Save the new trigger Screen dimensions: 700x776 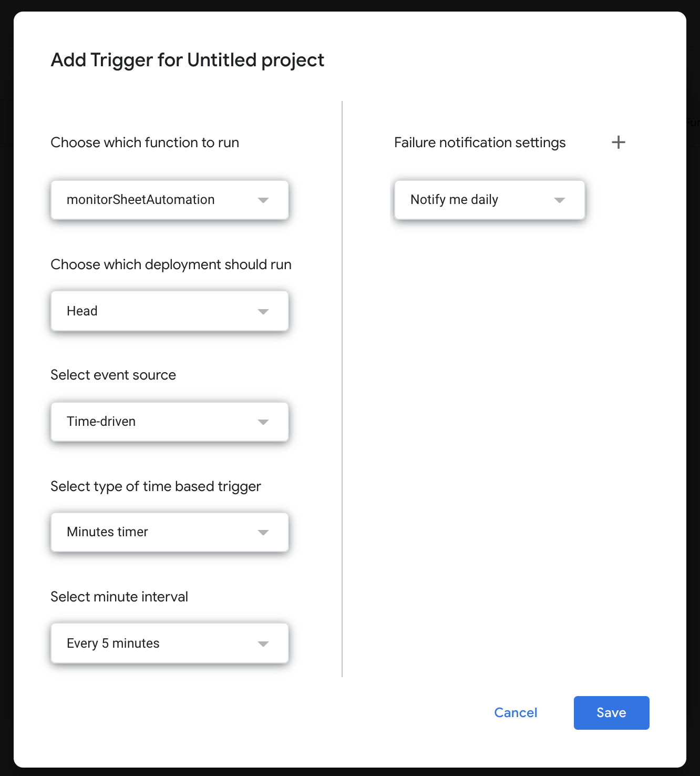pyautogui.click(x=612, y=713)
